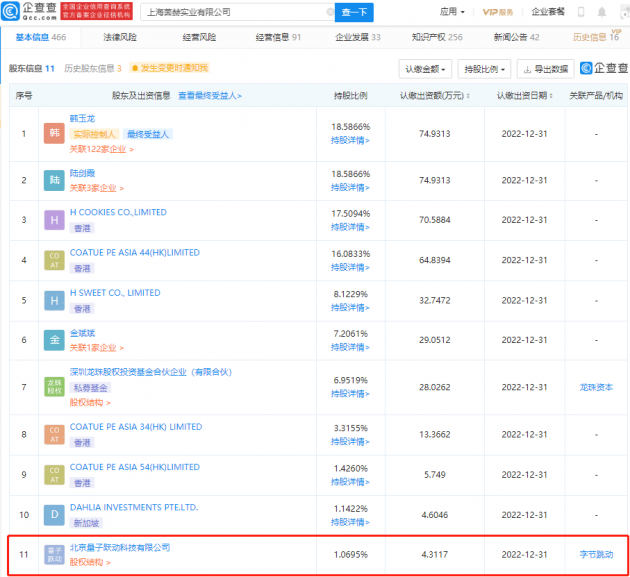The width and height of the screenshot is (630, 577).
Task: Click the blue D avatar for DAHLIA
Action: pyautogui.click(x=54, y=515)
